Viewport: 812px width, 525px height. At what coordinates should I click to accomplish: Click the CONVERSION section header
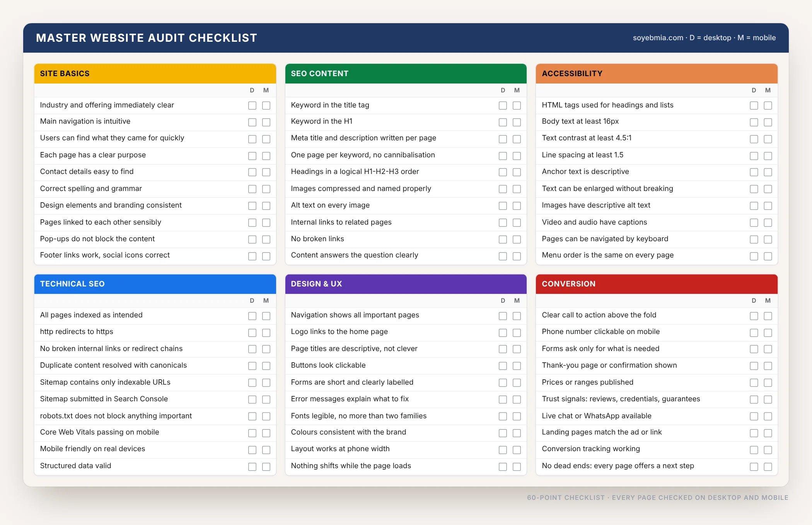pyautogui.click(x=657, y=284)
